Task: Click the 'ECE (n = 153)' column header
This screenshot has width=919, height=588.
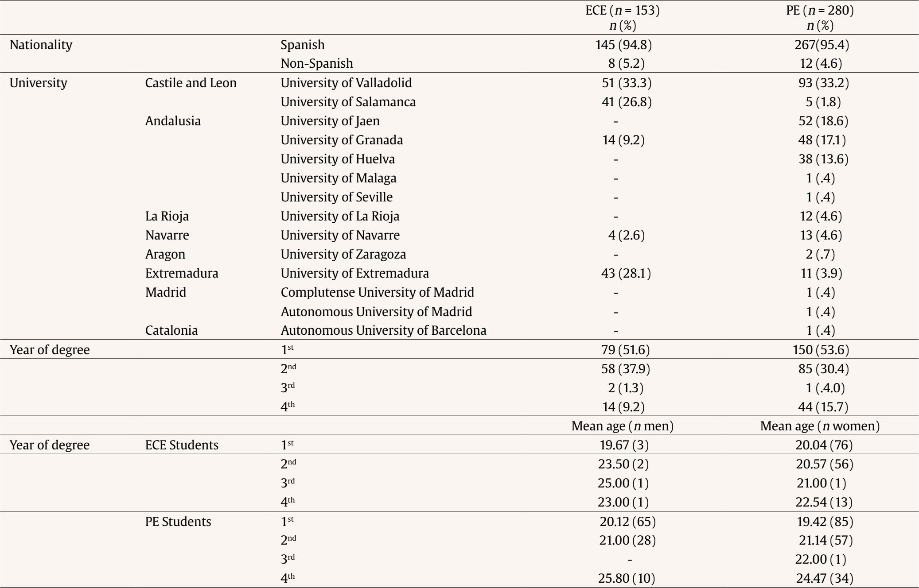Action: point(622,11)
